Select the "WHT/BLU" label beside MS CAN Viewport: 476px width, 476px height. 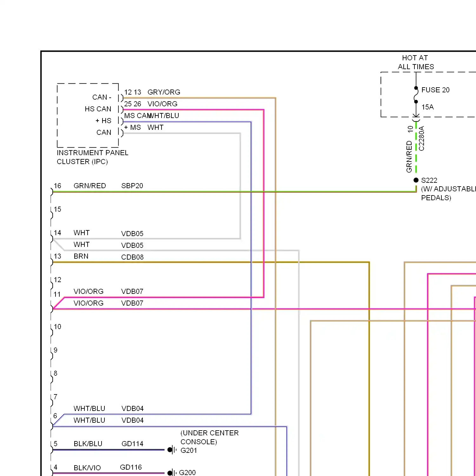164,116
